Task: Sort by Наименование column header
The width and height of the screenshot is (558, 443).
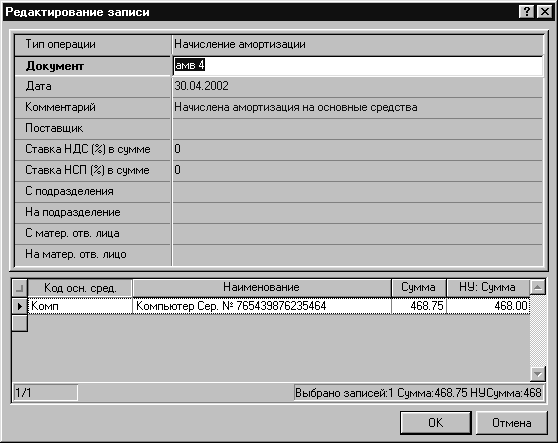Action: pyautogui.click(x=262, y=288)
